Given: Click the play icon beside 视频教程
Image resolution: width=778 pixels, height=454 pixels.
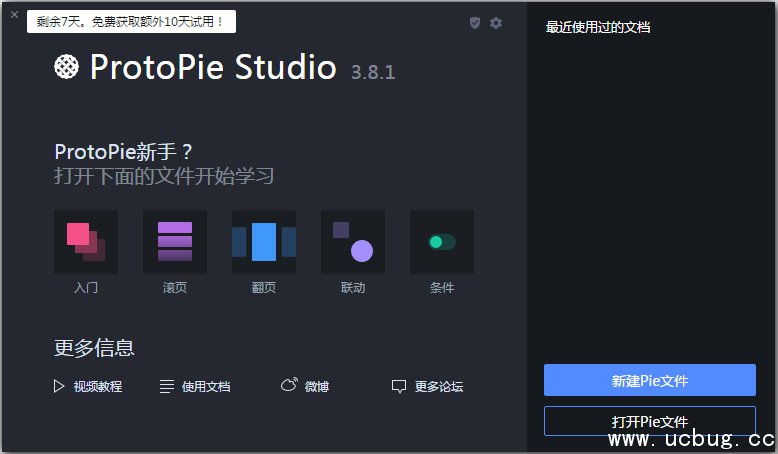Looking at the screenshot, I should (x=59, y=386).
